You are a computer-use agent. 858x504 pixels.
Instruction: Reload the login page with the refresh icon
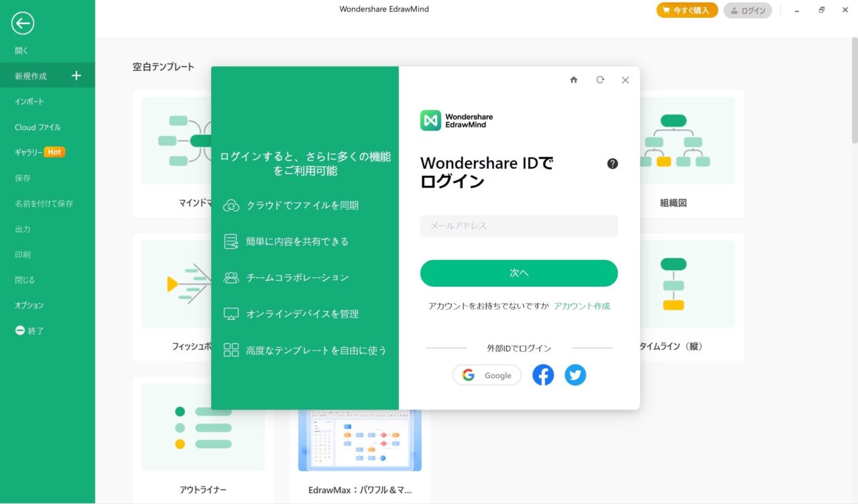[599, 80]
